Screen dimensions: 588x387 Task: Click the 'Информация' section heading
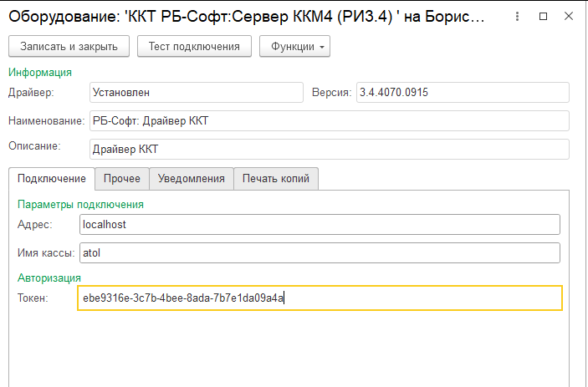[x=40, y=73]
